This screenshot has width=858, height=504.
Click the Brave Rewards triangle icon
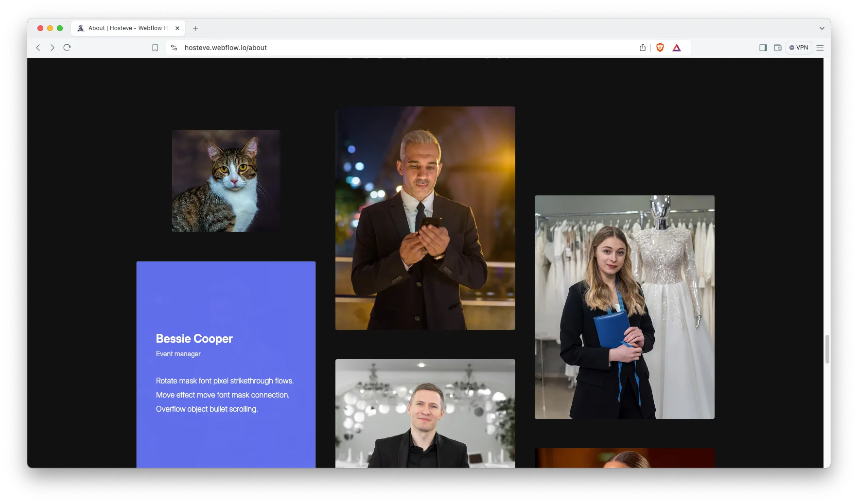coord(677,48)
